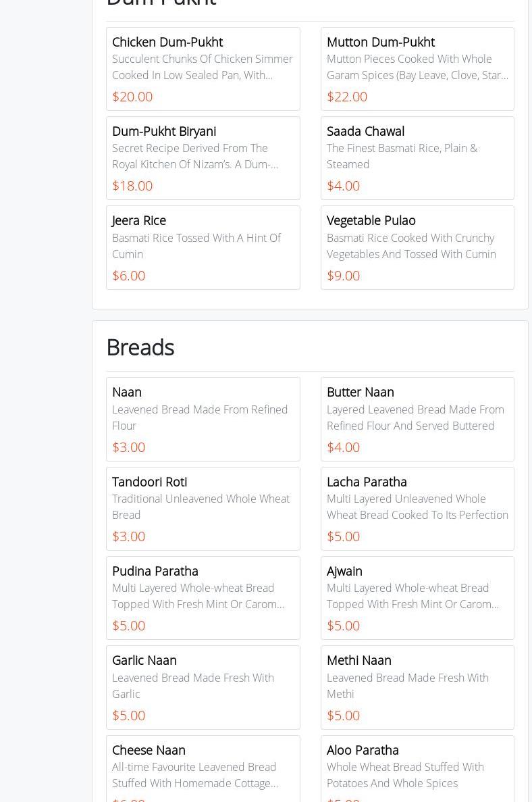The image size is (532, 802).
Task: Click the Breads section heading
Action: click(140, 347)
